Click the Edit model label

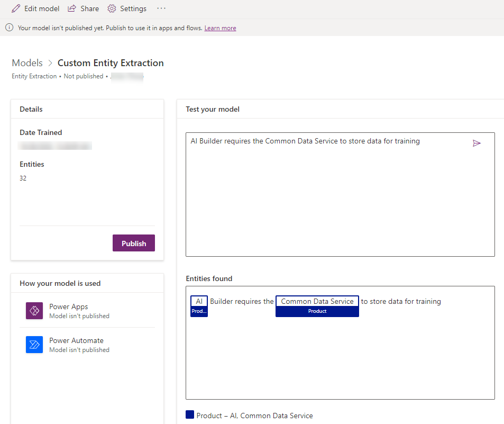point(42,8)
